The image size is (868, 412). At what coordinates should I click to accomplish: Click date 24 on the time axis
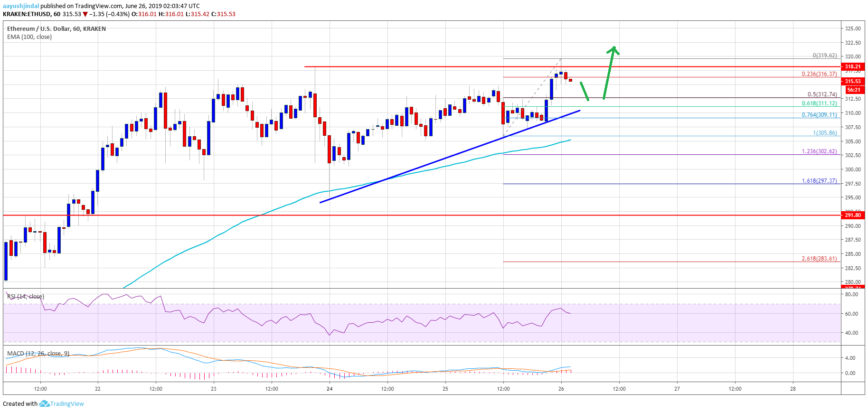pos(330,389)
